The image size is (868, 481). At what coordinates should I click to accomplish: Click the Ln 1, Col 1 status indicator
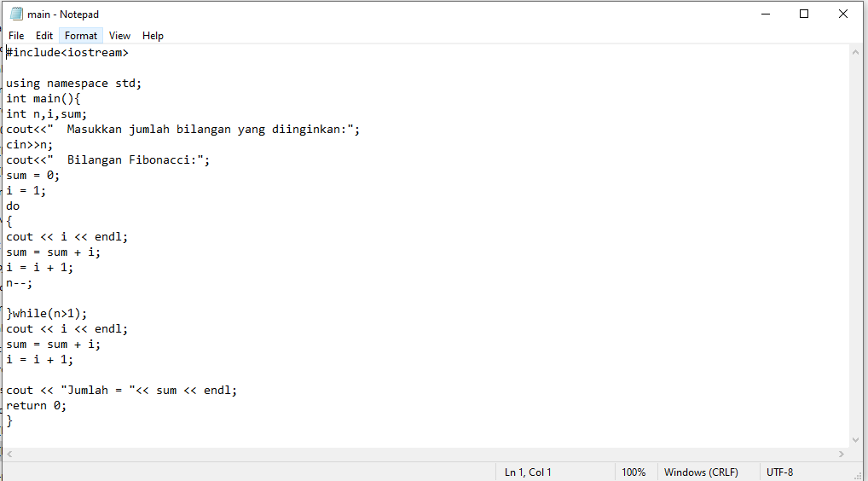528,472
